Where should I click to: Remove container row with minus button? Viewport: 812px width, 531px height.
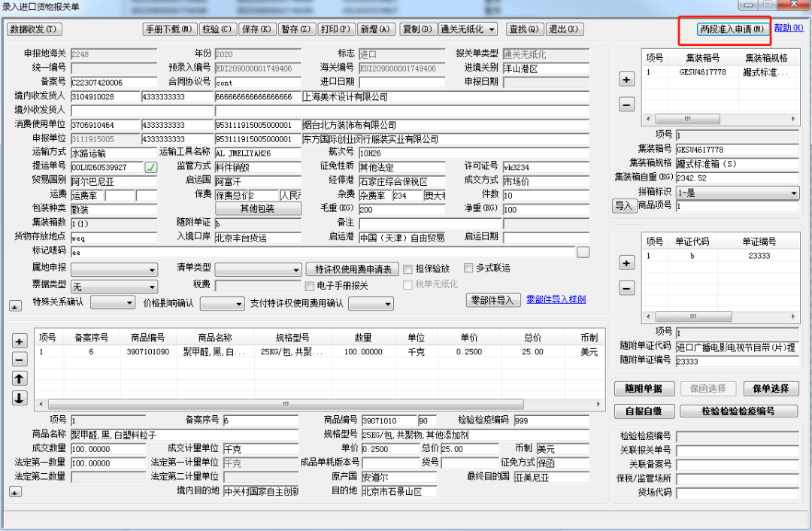coord(626,105)
